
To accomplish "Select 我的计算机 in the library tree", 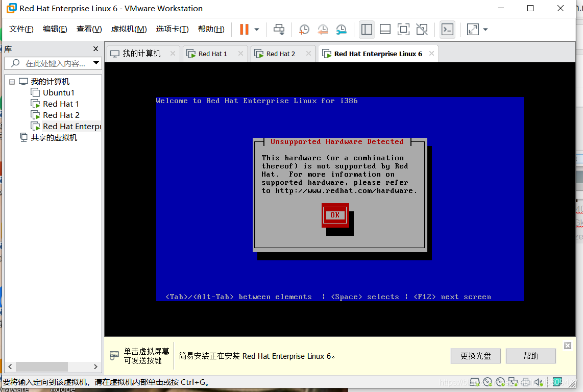I will tap(50, 82).
